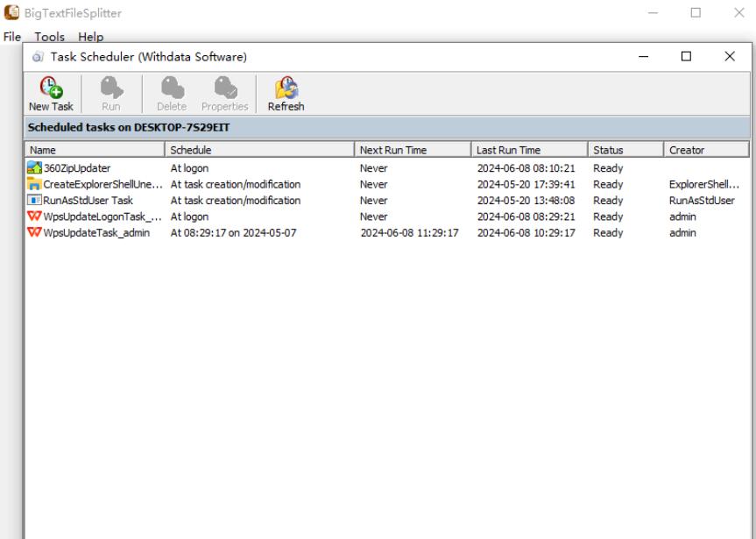Click the Task Scheduler title bar icon

pyautogui.click(x=38, y=57)
